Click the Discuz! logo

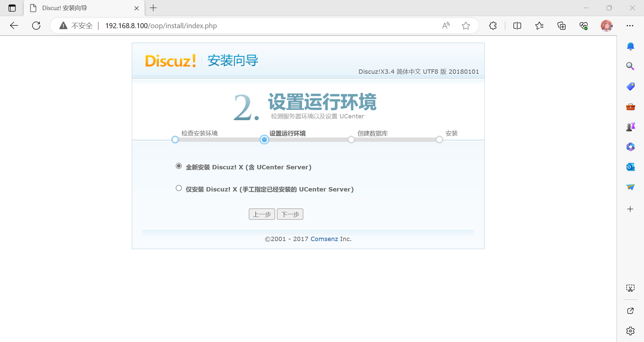coord(170,61)
